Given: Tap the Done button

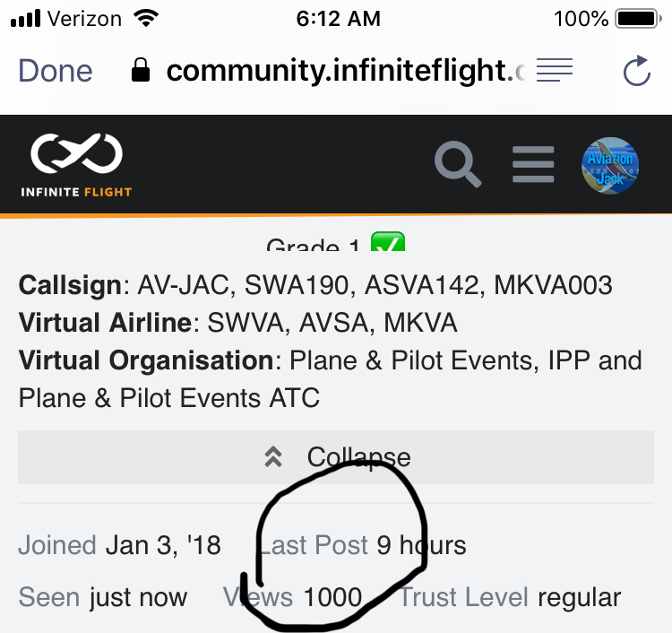Looking at the screenshot, I should point(56,71).
